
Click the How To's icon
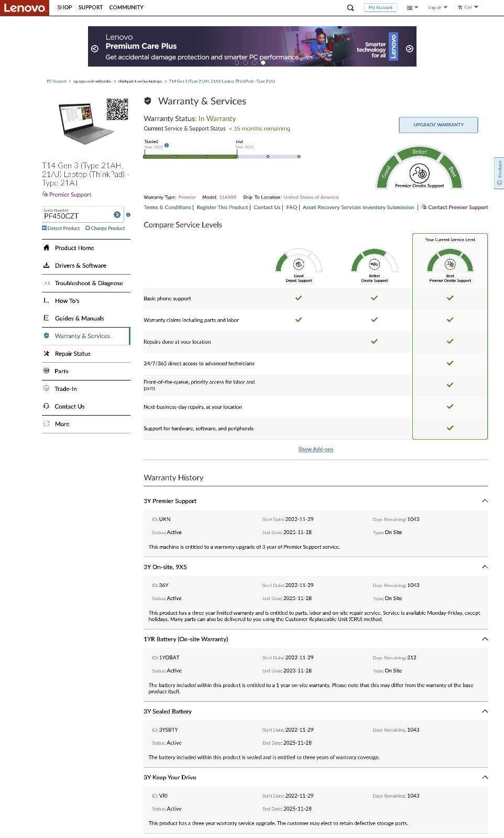coord(47,301)
